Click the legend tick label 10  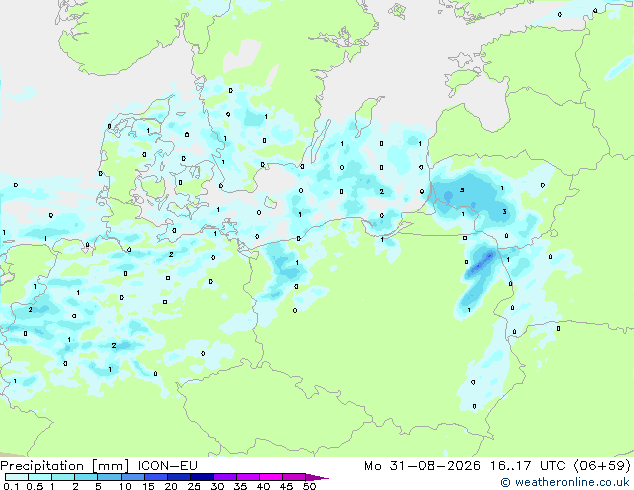tap(125, 486)
